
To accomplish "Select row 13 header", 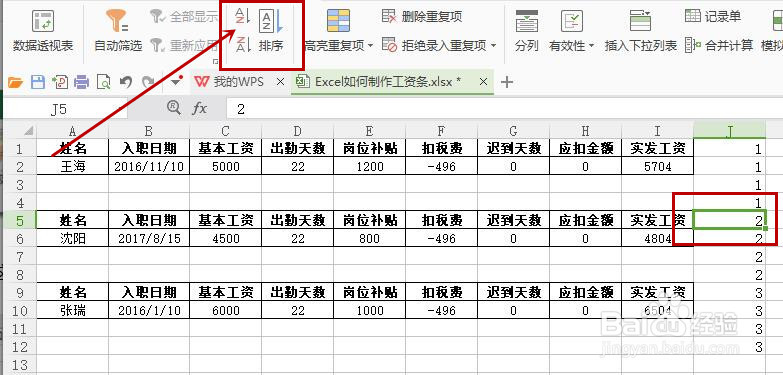I will (20, 365).
